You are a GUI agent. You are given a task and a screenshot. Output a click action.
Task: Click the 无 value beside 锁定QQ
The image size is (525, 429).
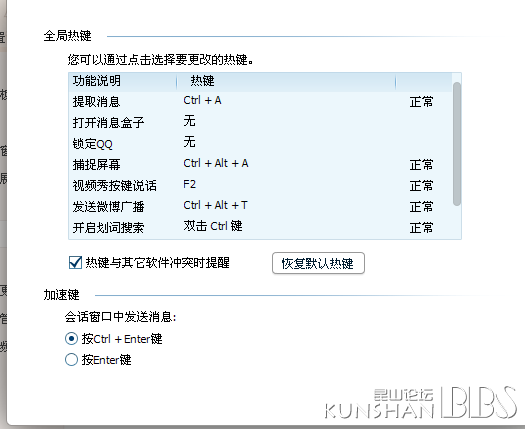pos(190,142)
